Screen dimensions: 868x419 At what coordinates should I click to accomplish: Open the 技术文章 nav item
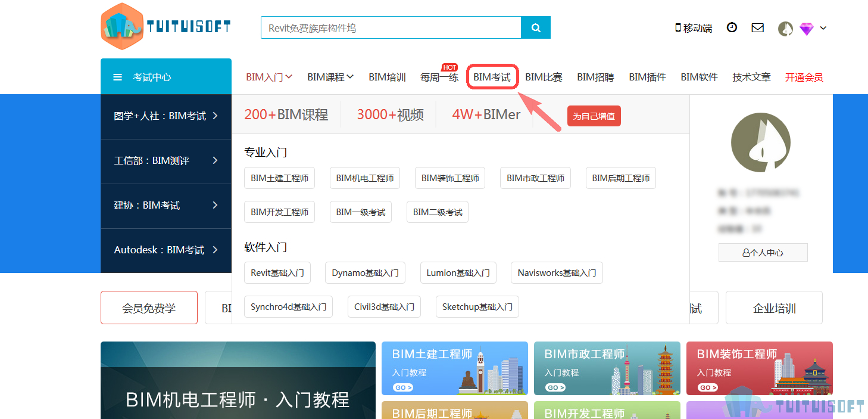(x=751, y=77)
